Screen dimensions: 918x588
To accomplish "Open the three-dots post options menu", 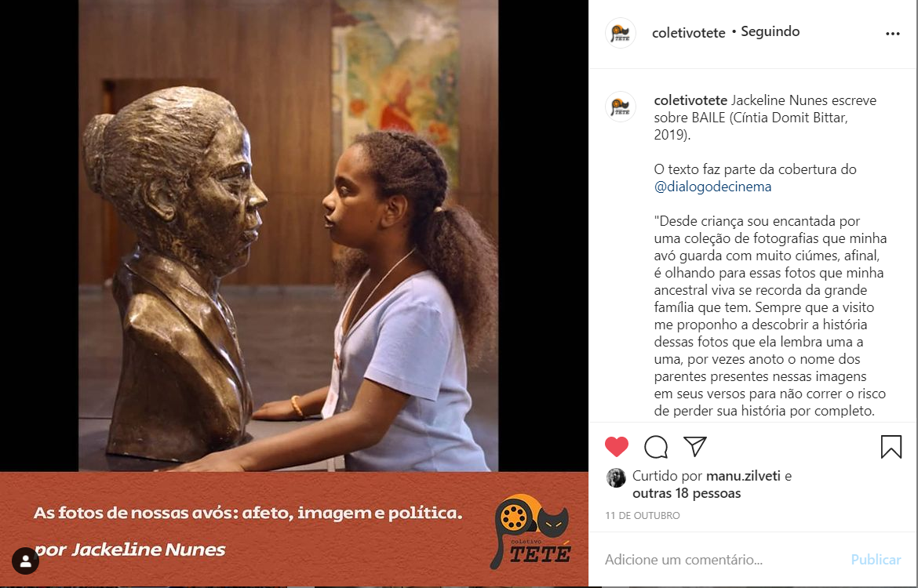I will 893,34.
